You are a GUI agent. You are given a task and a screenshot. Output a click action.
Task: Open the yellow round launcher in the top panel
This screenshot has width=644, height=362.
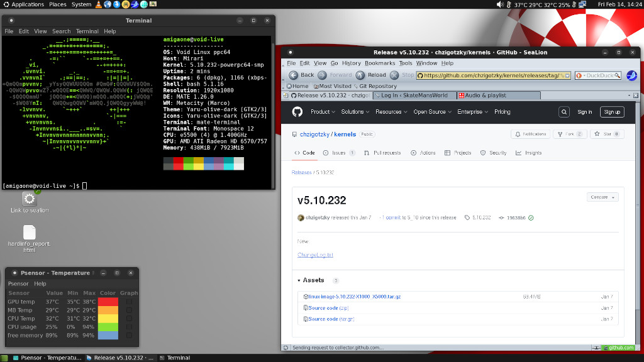tap(126, 4)
